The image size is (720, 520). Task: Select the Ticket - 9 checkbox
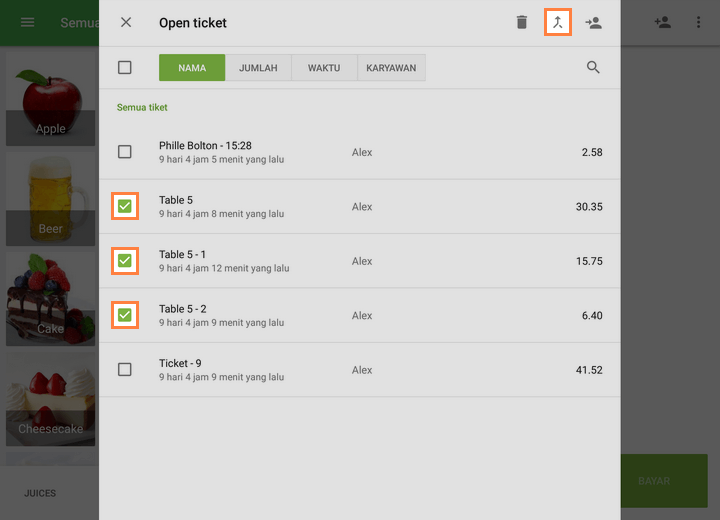pyautogui.click(x=125, y=369)
